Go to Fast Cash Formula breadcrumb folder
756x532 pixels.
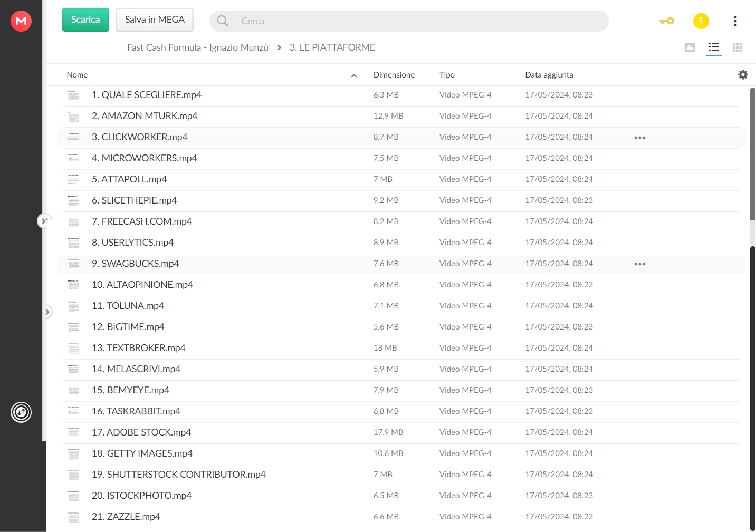[x=198, y=47]
